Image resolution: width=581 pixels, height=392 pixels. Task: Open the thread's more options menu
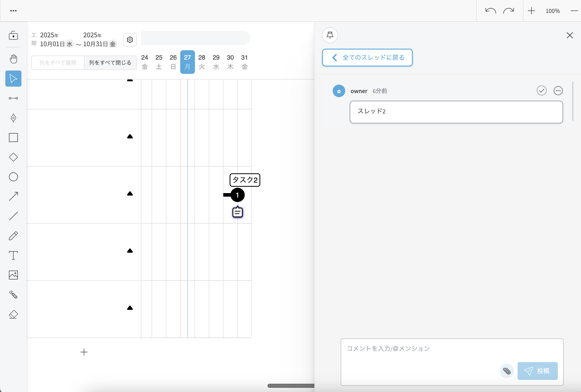pyautogui.click(x=558, y=91)
